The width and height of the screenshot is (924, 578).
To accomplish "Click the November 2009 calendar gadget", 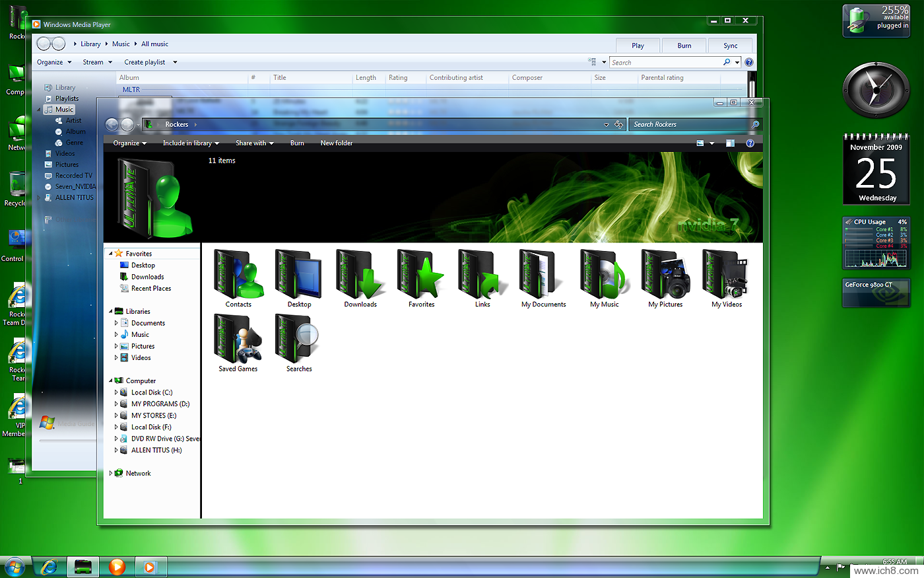I will pos(876,169).
